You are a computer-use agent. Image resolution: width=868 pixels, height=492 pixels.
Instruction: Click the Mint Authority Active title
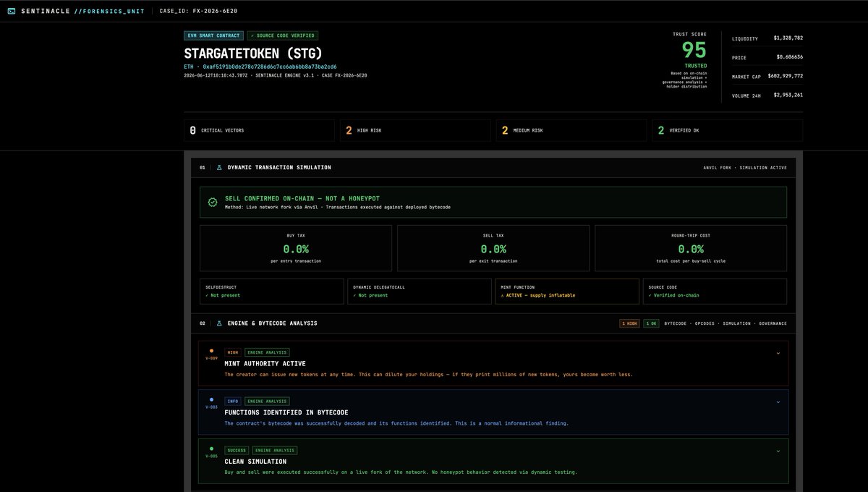[265, 363]
